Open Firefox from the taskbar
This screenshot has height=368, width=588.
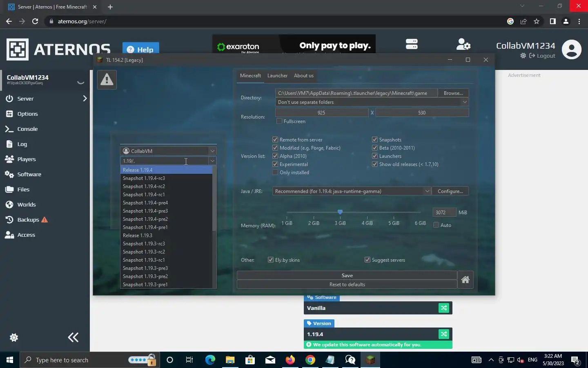290,360
